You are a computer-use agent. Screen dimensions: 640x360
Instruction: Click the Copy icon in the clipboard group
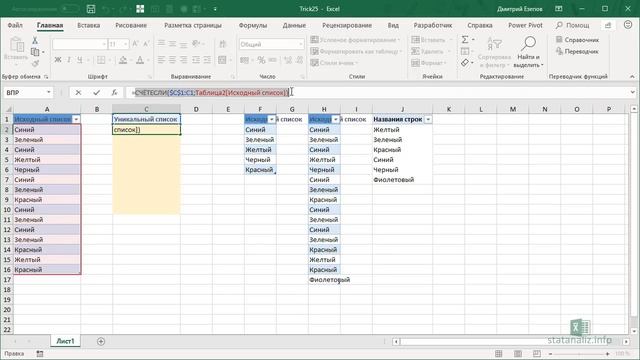[35, 52]
